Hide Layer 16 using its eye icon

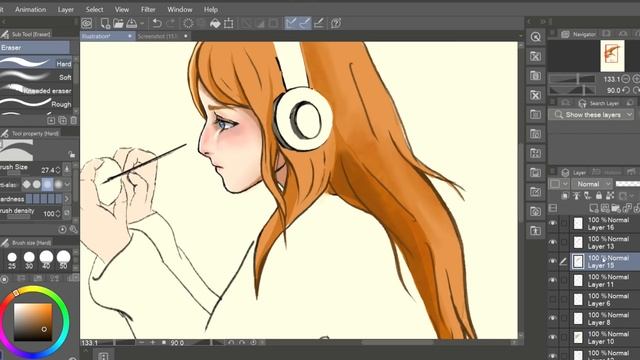553,223
